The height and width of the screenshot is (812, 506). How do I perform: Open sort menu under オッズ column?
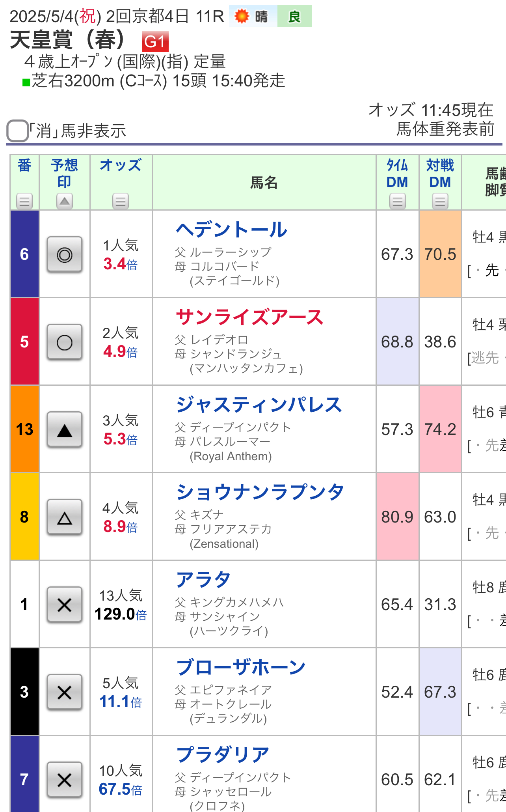[x=121, y=201]
